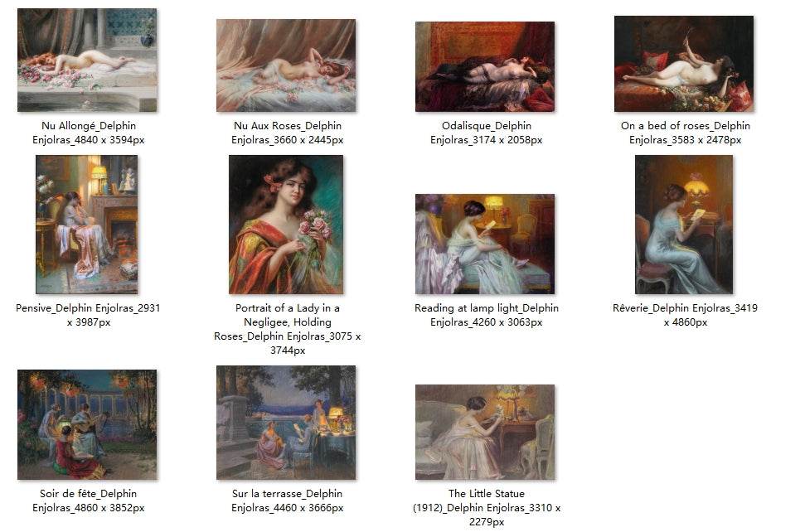Open the Sur la terrasse thumbnail
800x532 pixels.
click(286, 423)
